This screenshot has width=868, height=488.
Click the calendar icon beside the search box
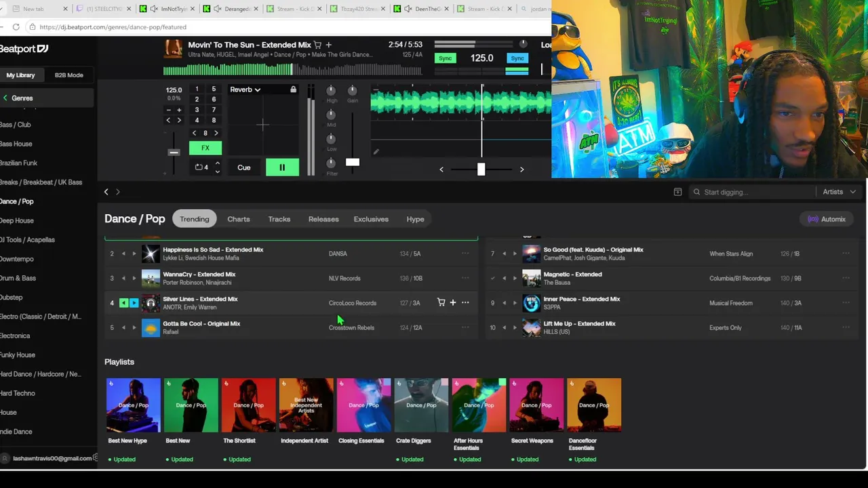coord(677,192)
